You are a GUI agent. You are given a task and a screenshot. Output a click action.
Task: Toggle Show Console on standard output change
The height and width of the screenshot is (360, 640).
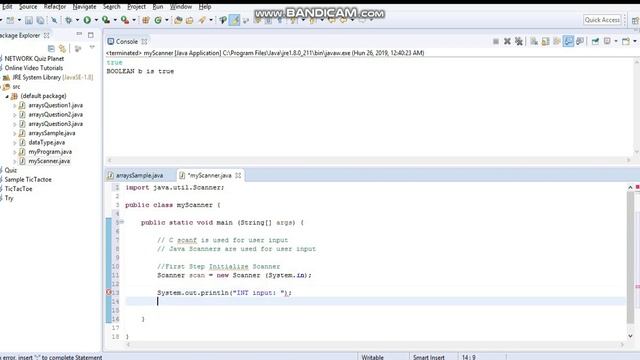tap(568, 41)
